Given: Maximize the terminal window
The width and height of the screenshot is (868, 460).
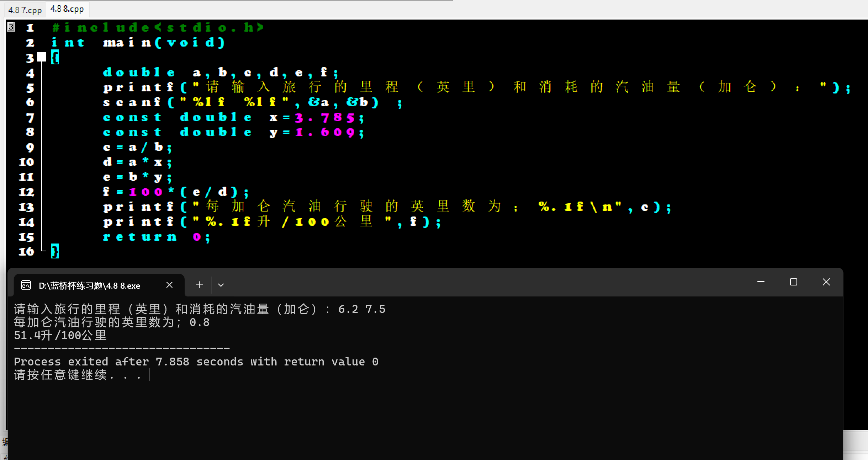Looking at the screenshot, I should 793,282.
